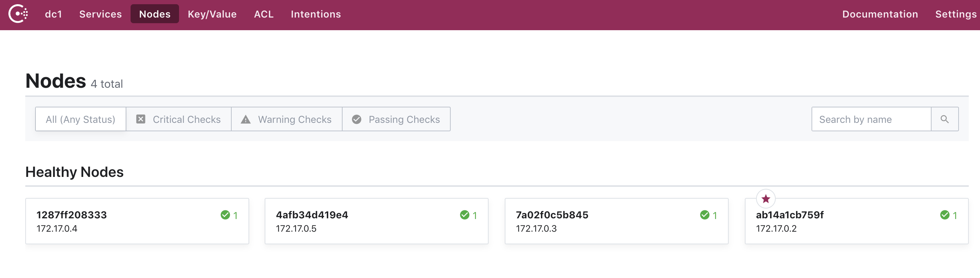
Task: Click green check on node 4afb34d419e4
Action: click(464, 215)
